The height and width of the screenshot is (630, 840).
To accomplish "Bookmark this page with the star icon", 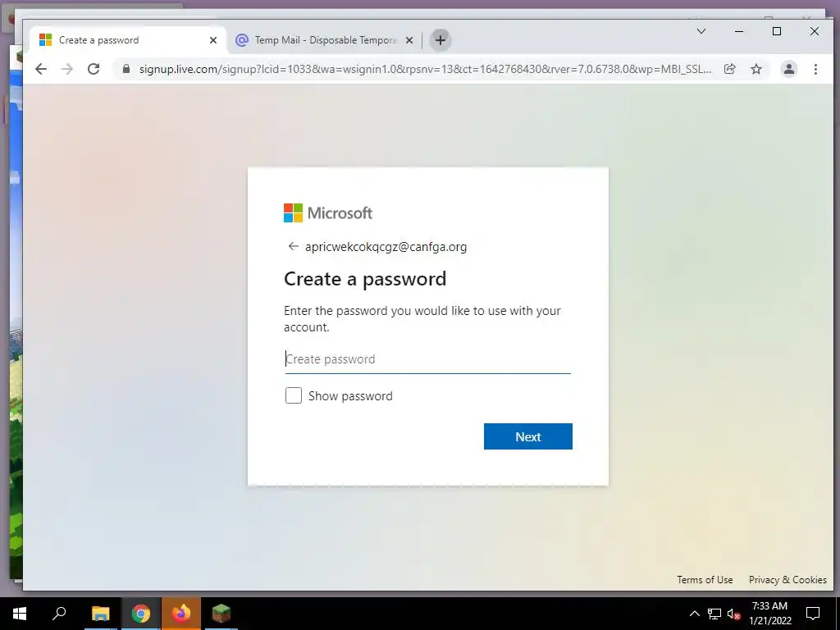I will coord(756,69).
